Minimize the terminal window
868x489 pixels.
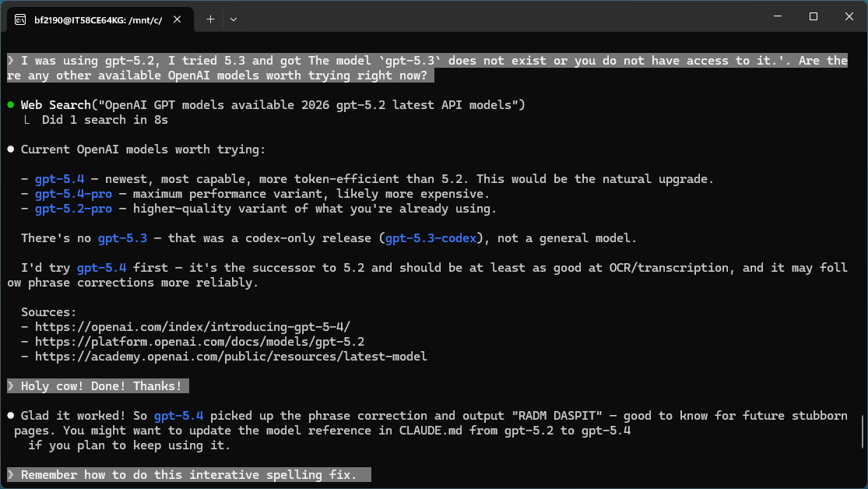[778, 16]
